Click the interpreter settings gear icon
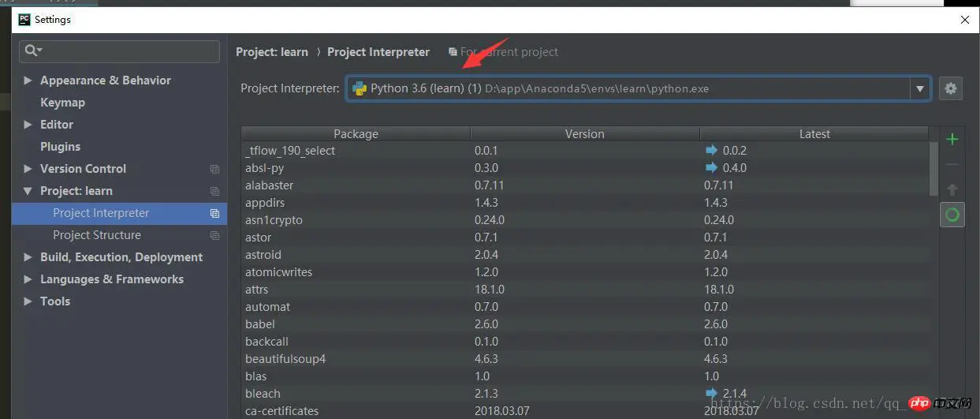Viewport: 980px width, 419px height. [x=951, y=88]
